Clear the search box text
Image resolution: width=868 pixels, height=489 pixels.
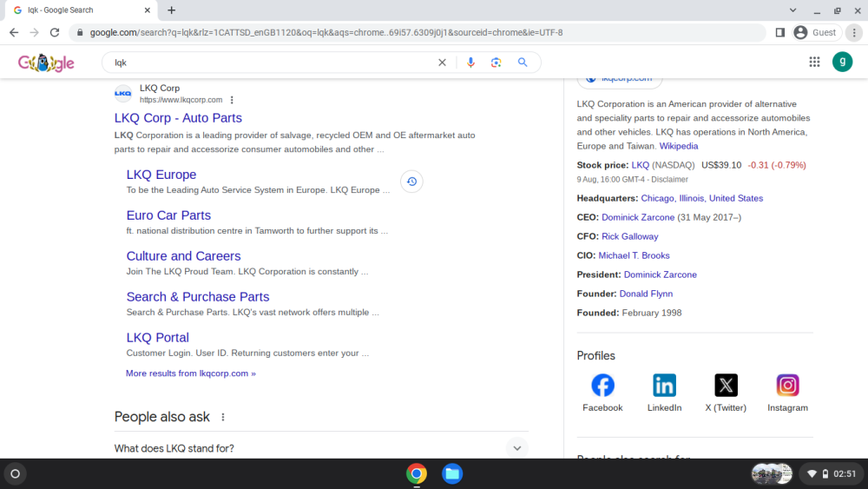(x=442, y=63)
